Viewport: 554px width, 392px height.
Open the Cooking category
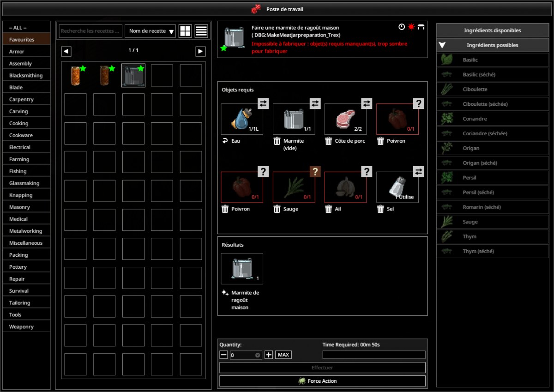coord(26,123)
